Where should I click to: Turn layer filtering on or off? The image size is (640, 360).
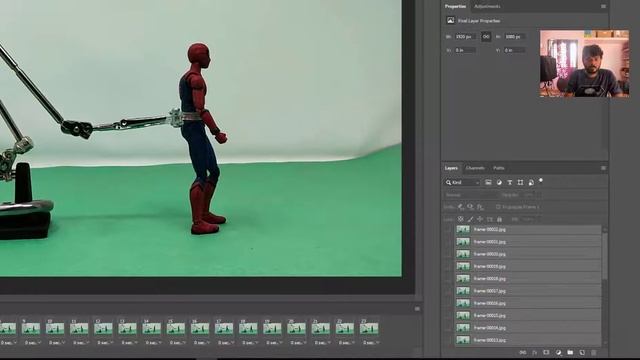click(541, 180)
